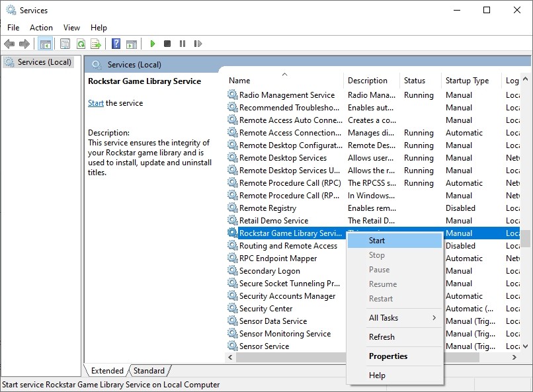Choose Refresh in the context menu
Viewport: 533px width, 392px height.
pos(395,337)
